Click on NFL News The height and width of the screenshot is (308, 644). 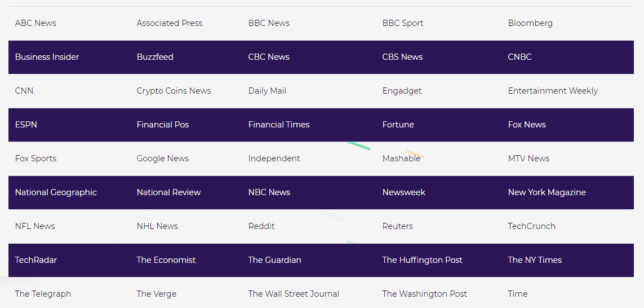[x=34, y=226]
